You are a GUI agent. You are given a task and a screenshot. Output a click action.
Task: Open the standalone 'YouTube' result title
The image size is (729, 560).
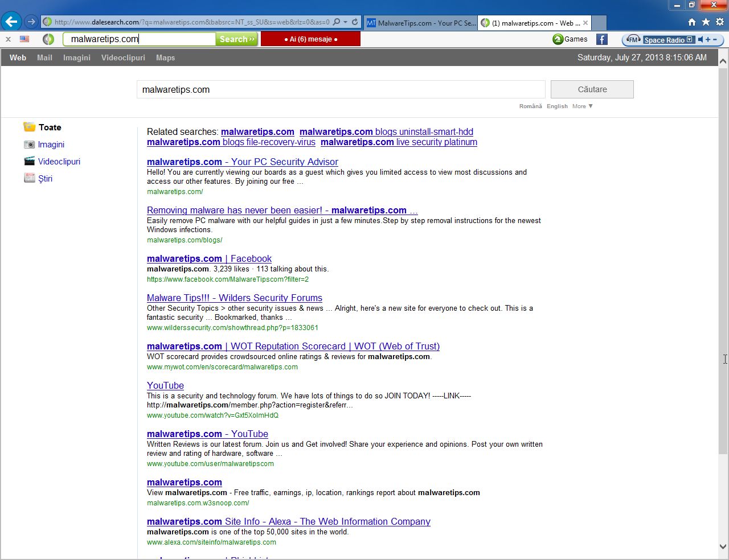165,386
